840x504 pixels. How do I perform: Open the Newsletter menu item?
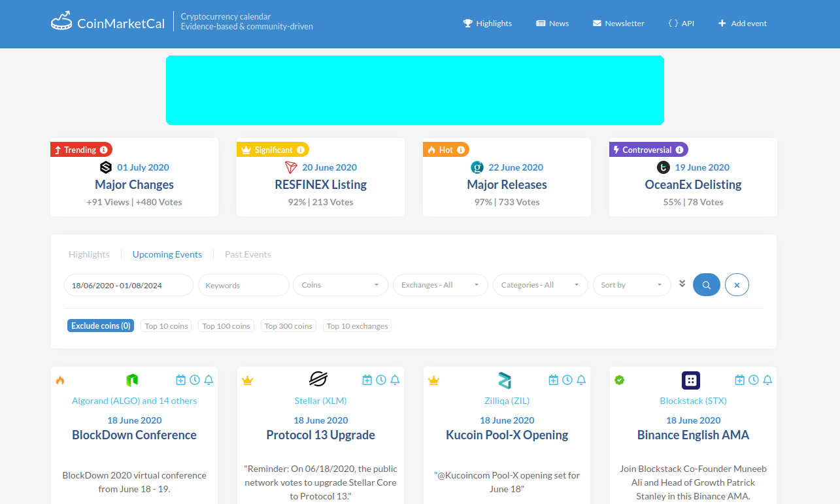[x=618, y=23]
